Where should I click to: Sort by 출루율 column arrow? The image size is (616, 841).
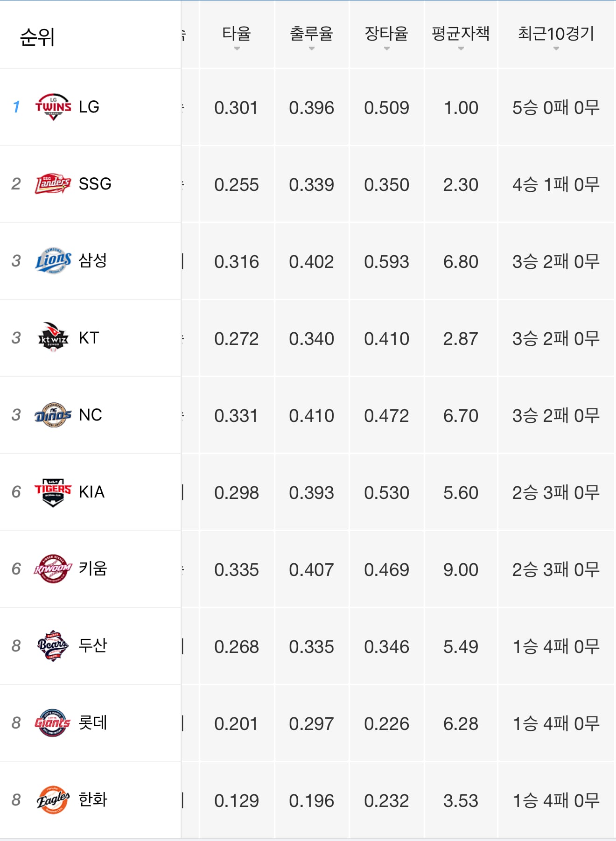(x=312, y=49)
